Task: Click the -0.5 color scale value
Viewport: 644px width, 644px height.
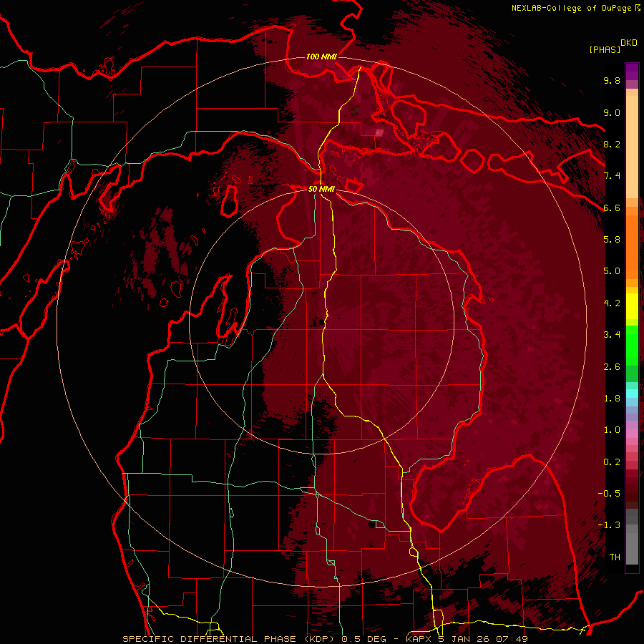Action: (x=609, y=494)
